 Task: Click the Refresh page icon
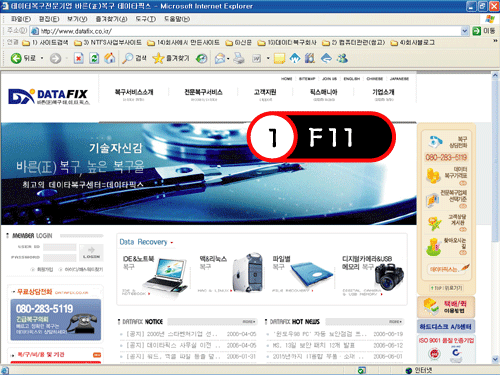pos(94,58)
